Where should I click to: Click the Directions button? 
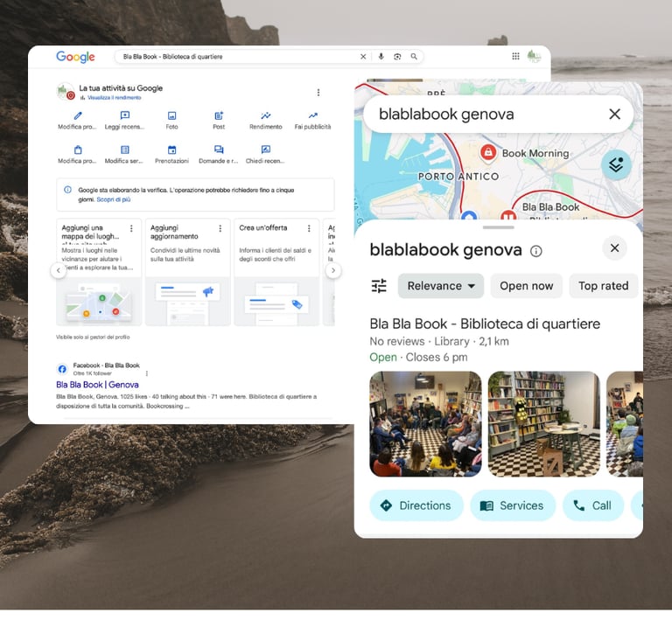416,505
